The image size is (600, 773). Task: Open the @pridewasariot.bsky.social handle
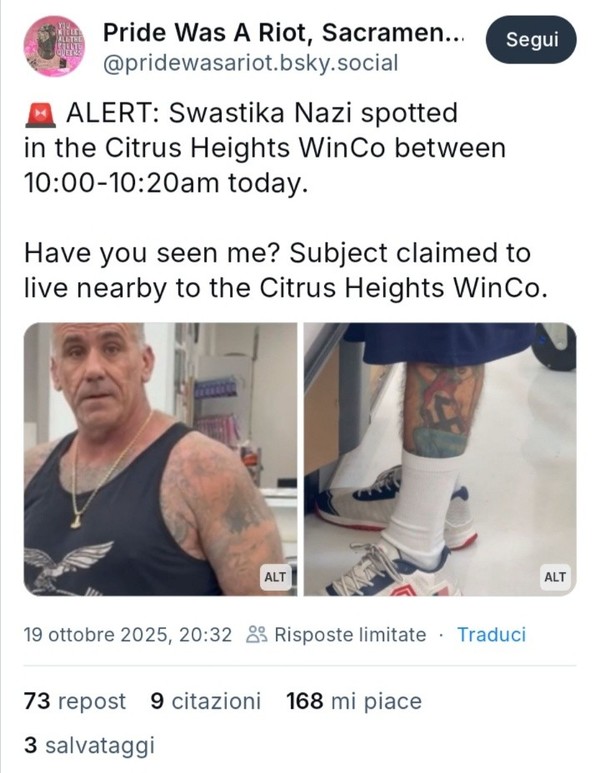tap(250, 64)
